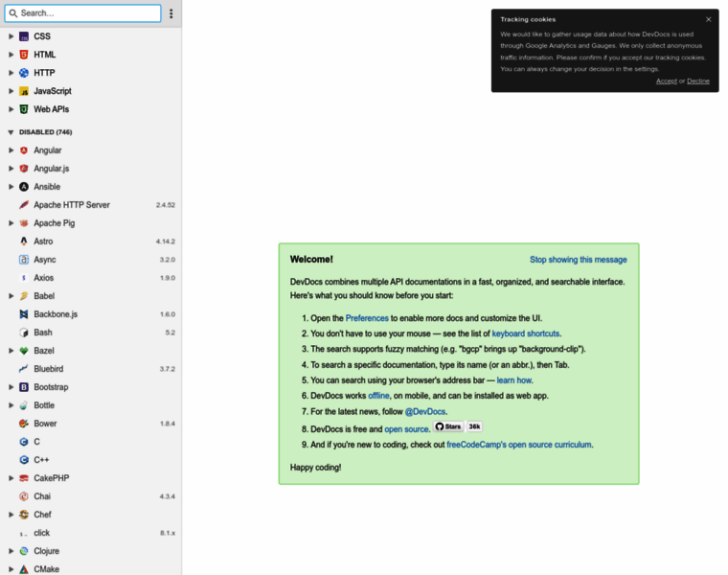Accept the tracking cookies
This screenshot has width=728, height=575.
pyautogui.click(x=667, y=80)
